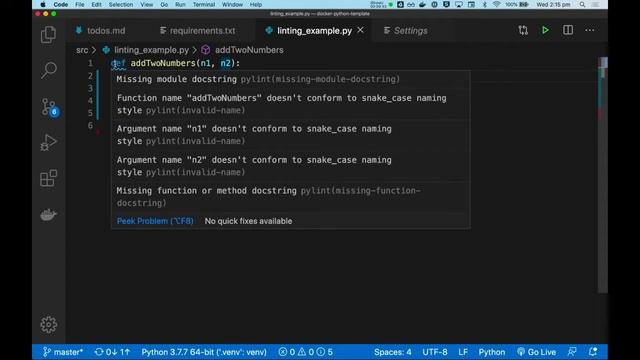Open the Explorer view in activity bar
The height and width of the screenshot is (360, 640).
48,35
